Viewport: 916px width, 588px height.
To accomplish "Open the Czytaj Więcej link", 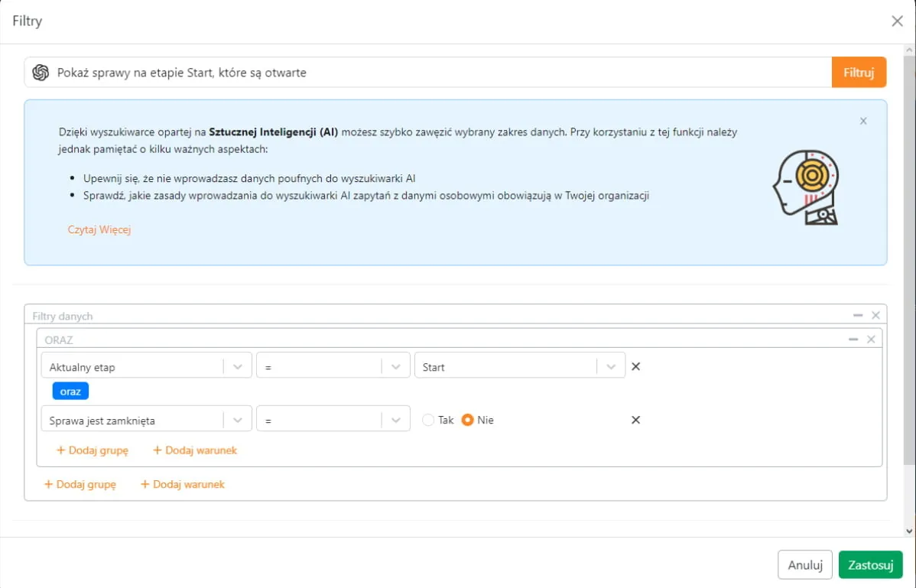I will coord(99,229).
